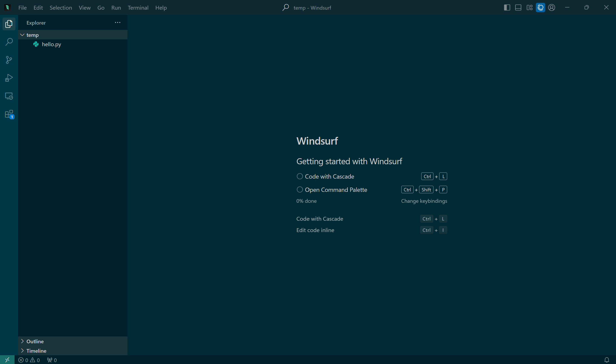Open the Help menu

[161, 8]
